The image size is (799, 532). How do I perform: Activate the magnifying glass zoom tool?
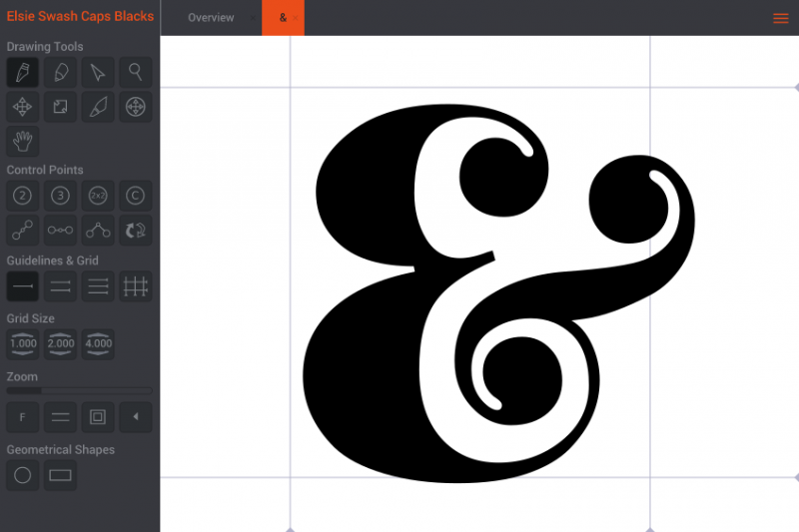136,72
